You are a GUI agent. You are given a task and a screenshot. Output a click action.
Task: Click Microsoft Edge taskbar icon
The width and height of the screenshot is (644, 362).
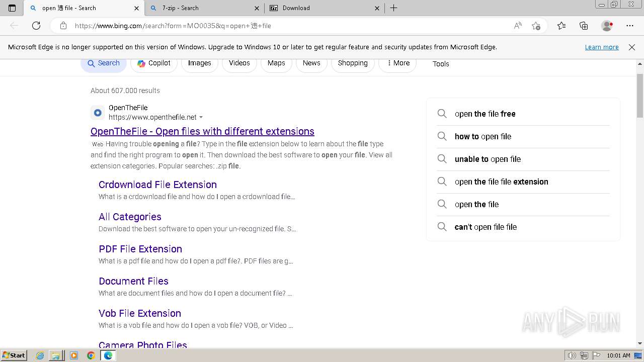108,355
